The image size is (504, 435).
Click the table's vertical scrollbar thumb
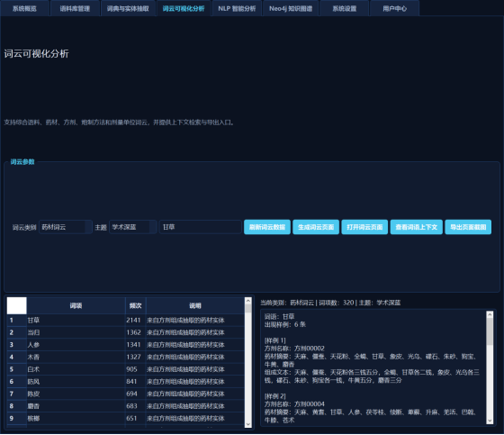click(x=247, y=308)
